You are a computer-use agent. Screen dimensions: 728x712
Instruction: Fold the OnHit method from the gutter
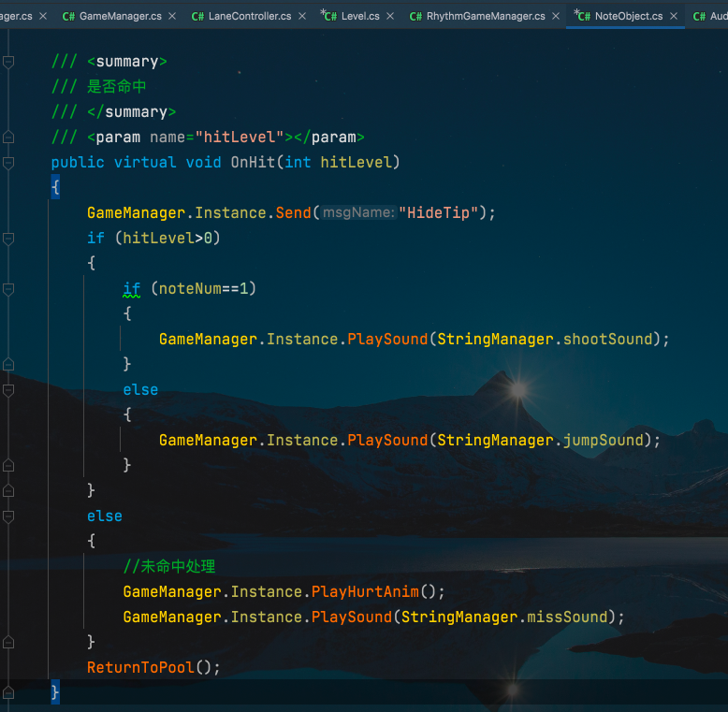pos(8,163)
